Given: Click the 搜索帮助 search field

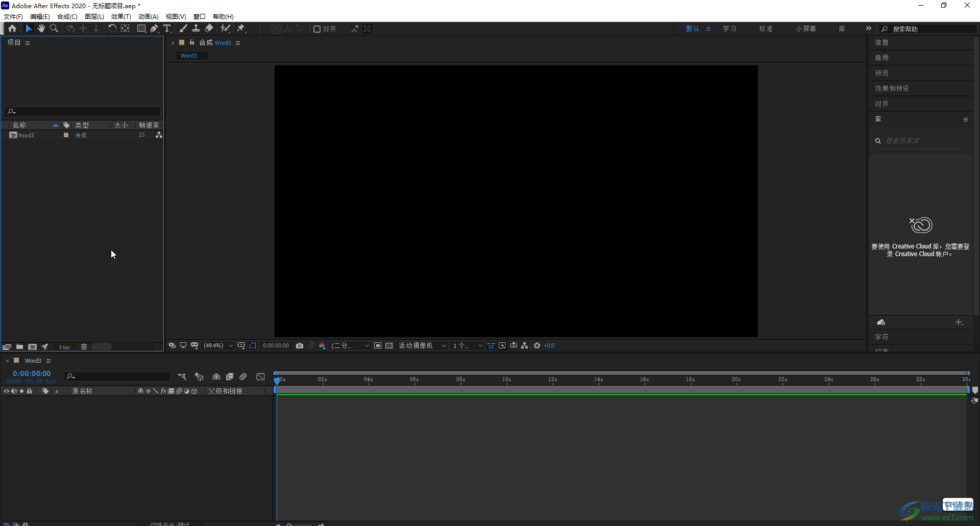Looking at the screenshot, I should [x=928, y=29].
